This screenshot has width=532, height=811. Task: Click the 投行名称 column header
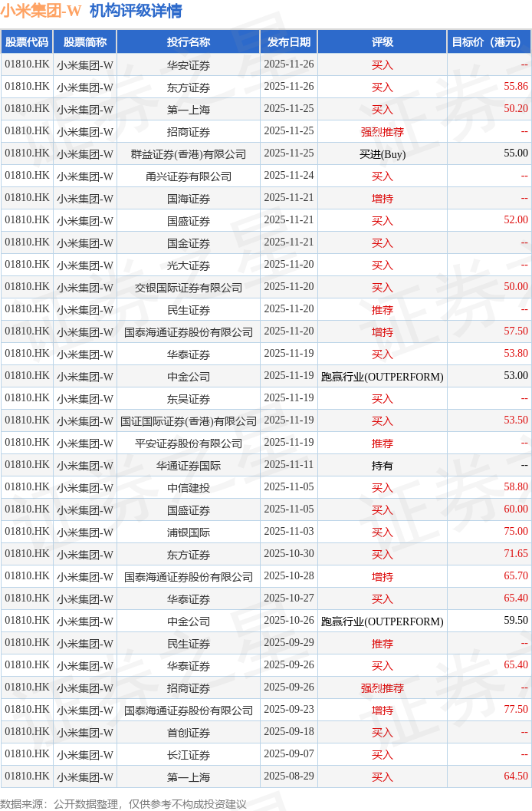188,42
